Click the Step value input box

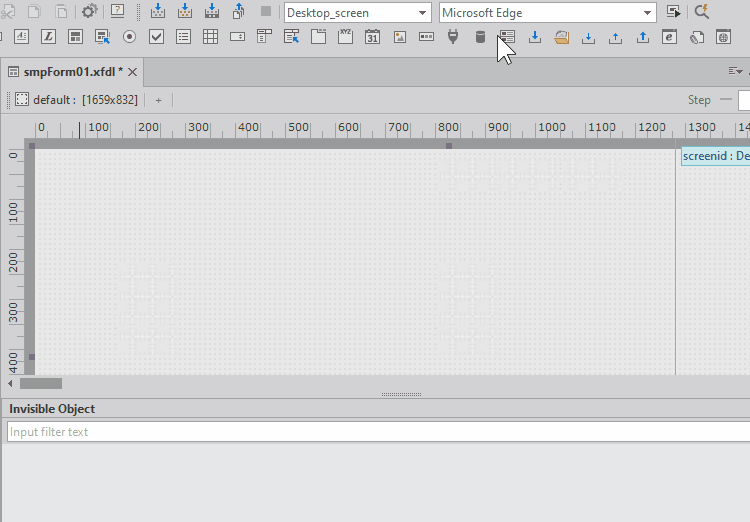[x=744, y=100]
